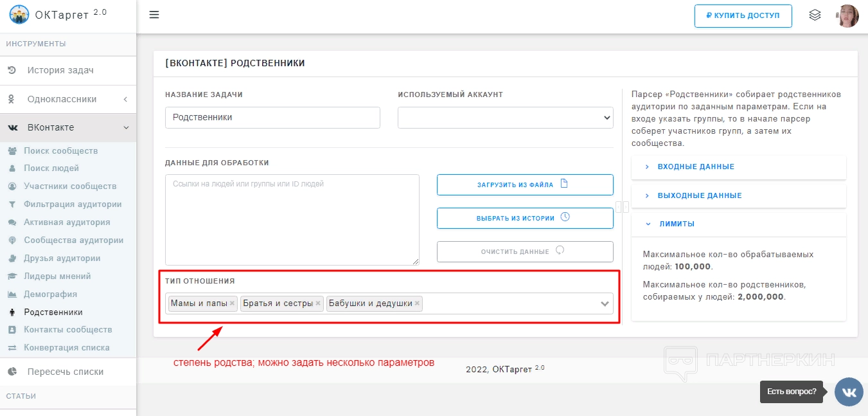868x416 pixels.
Task: Click the globe icon beside Сообщества аудитории
Action: (12, 240)
